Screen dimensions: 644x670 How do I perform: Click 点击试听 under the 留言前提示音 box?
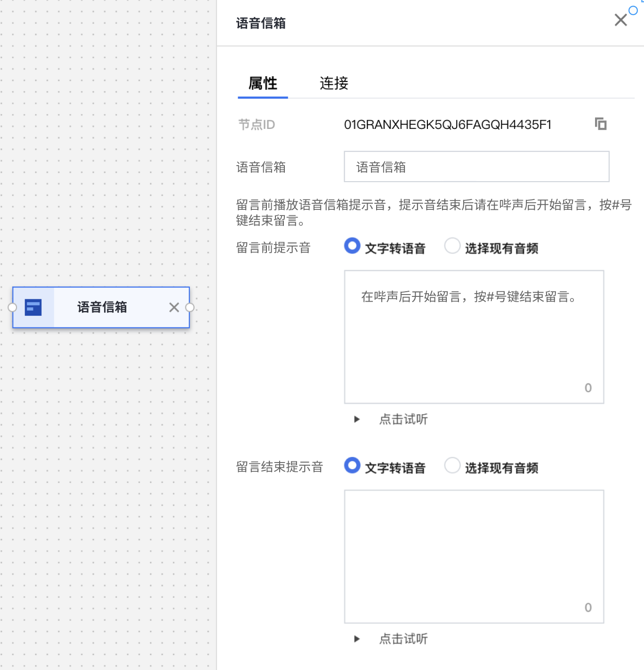click(x=403, y=419)
